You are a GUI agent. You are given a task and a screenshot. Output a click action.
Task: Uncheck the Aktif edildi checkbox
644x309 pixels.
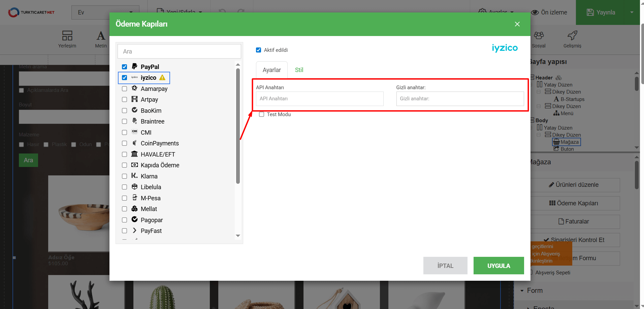tap(258, 50)
